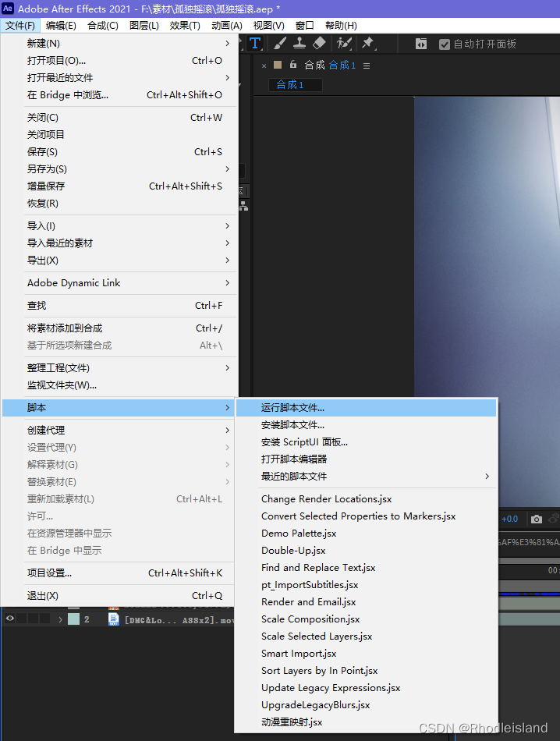The height and width of the screenshot is (741, 560).
Task: Select 增量保存 in File menu
Action: coord(119,186)
